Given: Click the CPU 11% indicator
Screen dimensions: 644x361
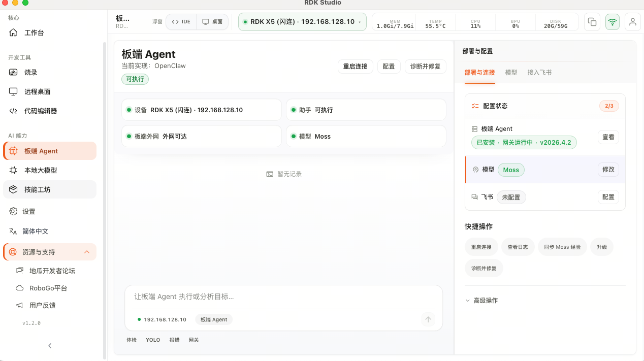Looking at the screenshot, I should [x=475, y=24].
